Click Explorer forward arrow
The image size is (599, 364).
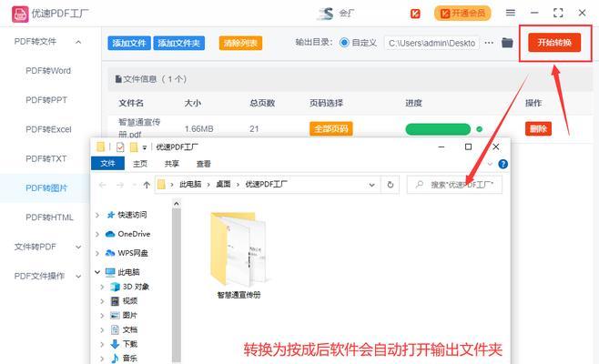pos(120,185)
